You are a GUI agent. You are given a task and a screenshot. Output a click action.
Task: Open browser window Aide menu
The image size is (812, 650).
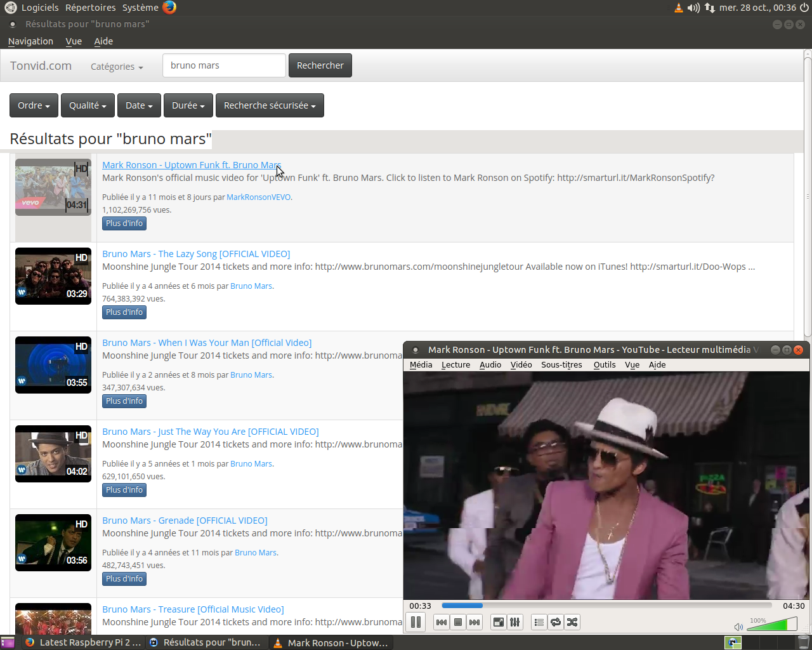coord(103,41)
